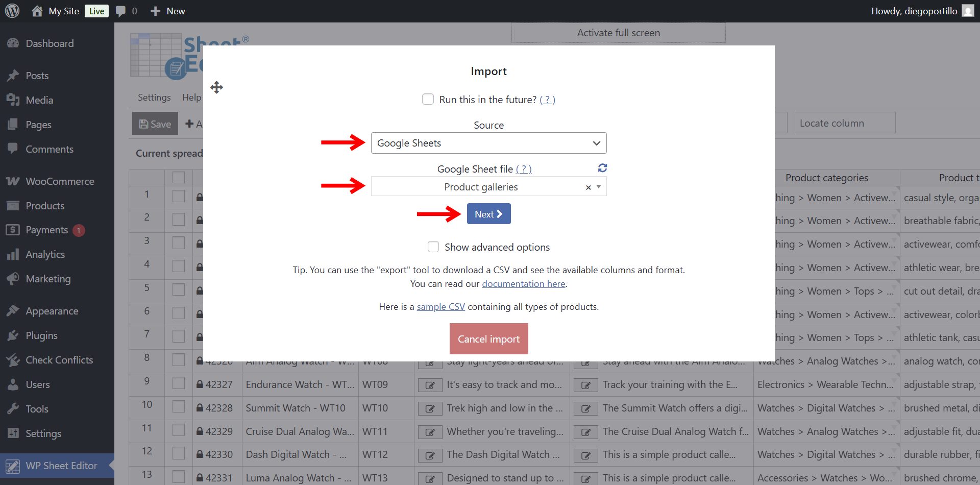
Task: Select the WP Sheet Editor spreadsheet icon in sidebar
Action: coord(13,466)
